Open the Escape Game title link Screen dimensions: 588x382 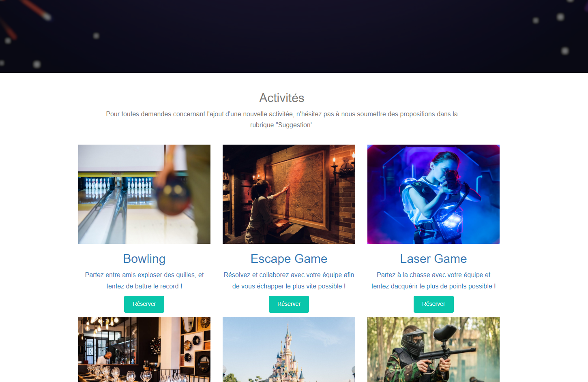click(x=289, y=258)
